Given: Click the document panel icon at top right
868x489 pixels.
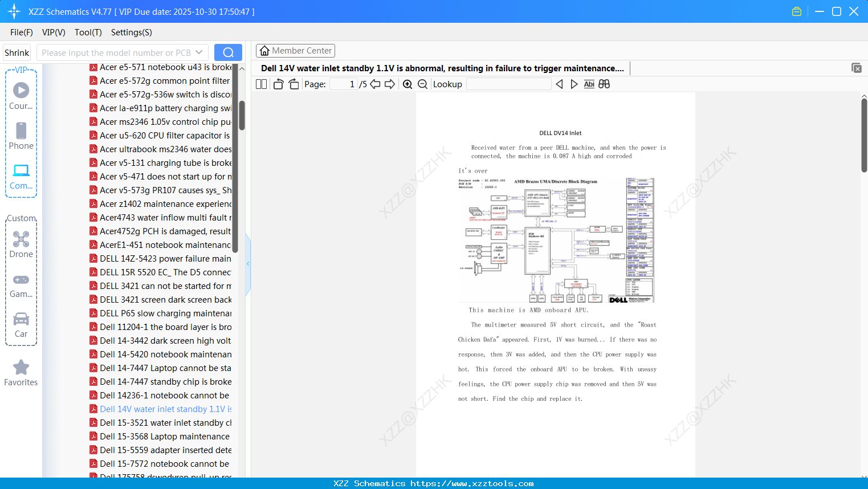Looking at the screenshot, I should pyautogui.click(x=856, y=68).
